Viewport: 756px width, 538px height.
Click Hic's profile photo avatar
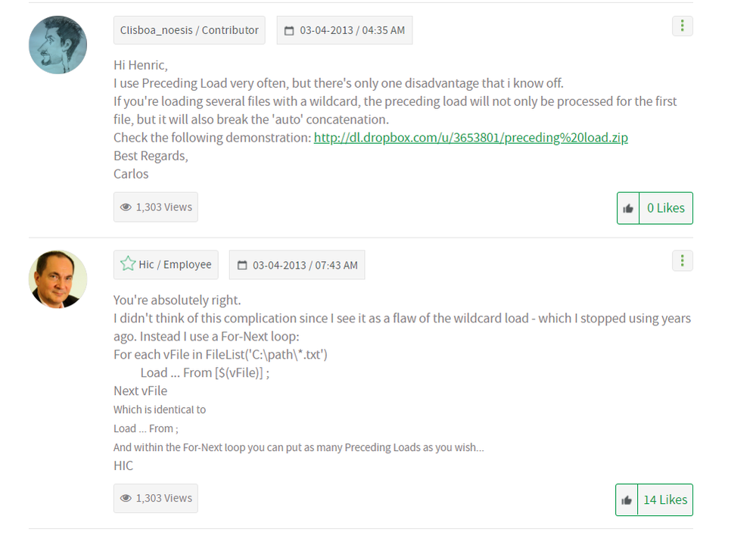[x=58, y=279]
